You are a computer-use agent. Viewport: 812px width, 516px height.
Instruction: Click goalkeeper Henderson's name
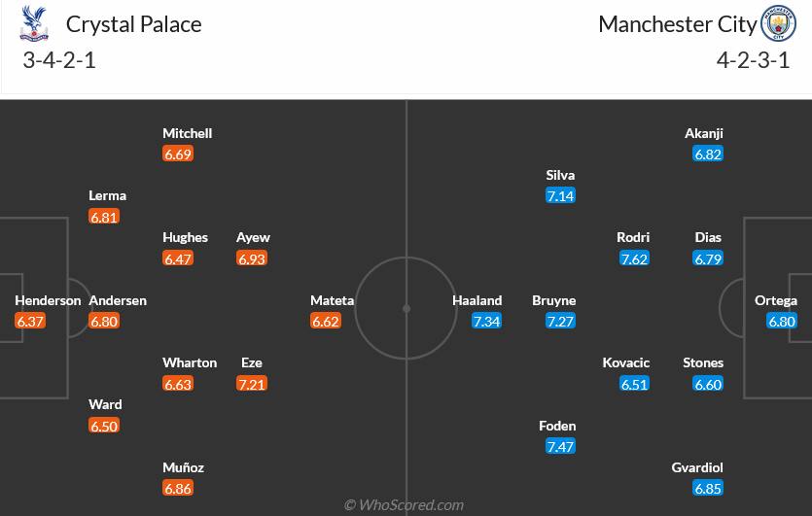48,301
